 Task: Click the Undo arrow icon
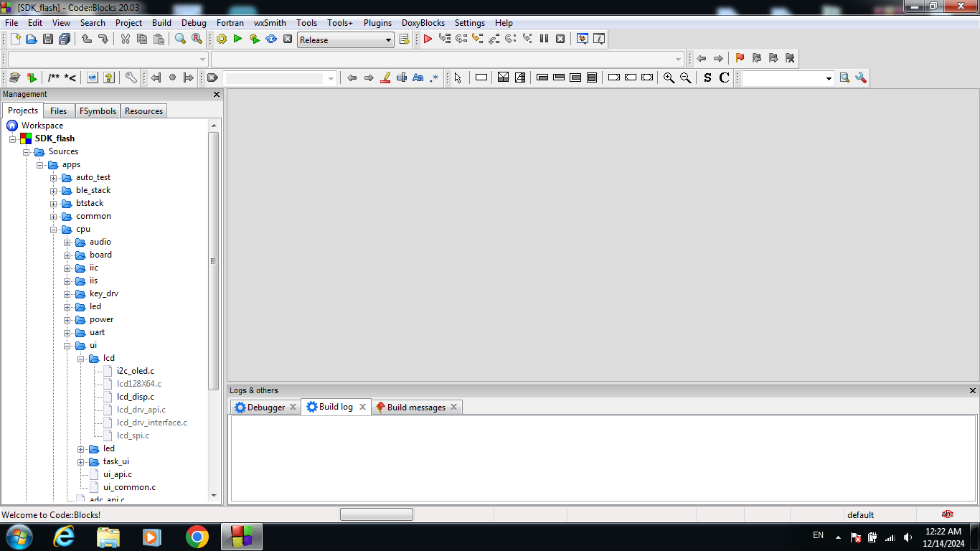click(x=87, y=39)
